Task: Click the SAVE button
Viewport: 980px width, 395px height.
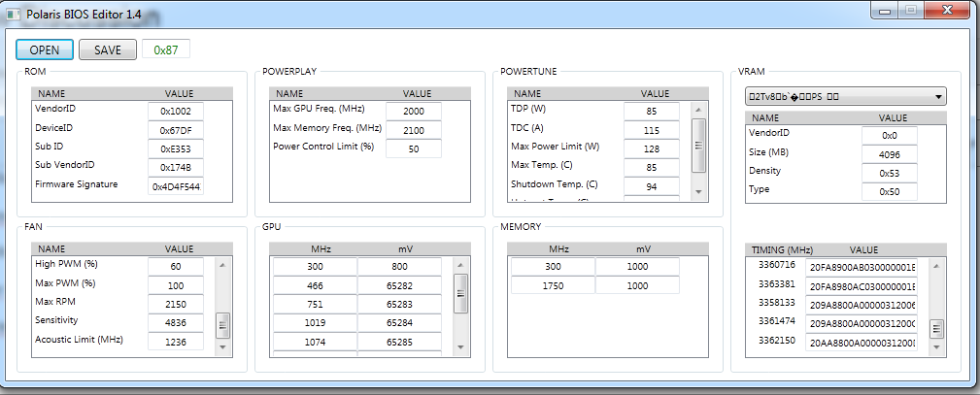Action: (108, 50)
